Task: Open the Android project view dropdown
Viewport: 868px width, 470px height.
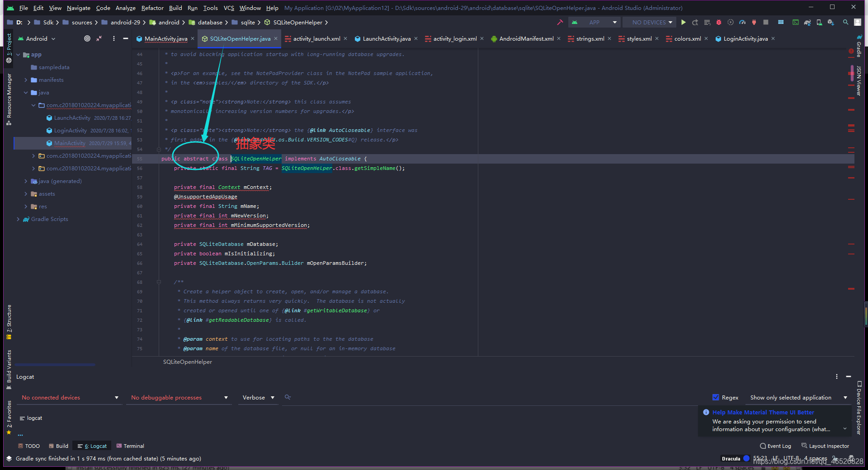Action: click(37, 38)
